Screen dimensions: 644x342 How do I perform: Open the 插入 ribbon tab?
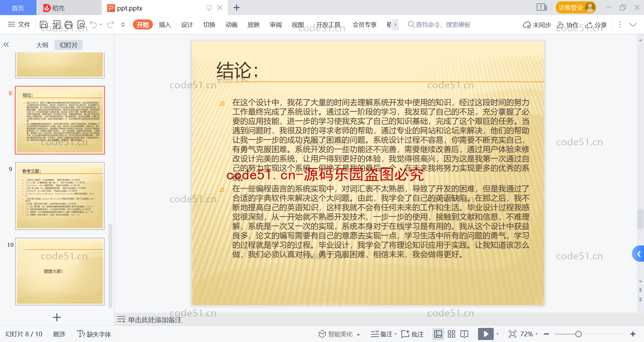click(x=165, y=25)
